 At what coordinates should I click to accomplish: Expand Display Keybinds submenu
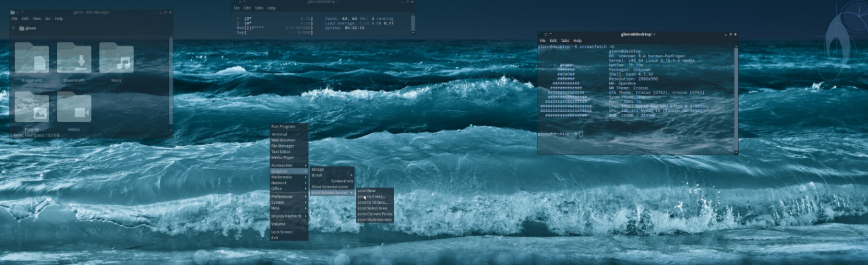pos(289,216)
